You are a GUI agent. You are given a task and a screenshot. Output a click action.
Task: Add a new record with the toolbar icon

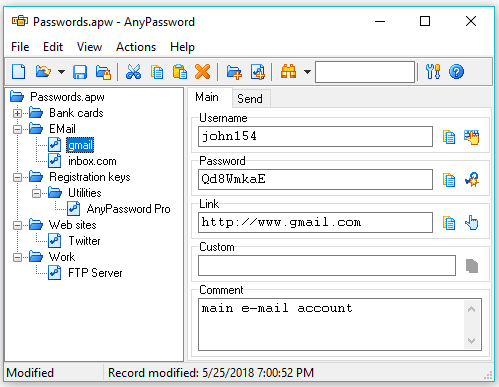pos(258,72)
